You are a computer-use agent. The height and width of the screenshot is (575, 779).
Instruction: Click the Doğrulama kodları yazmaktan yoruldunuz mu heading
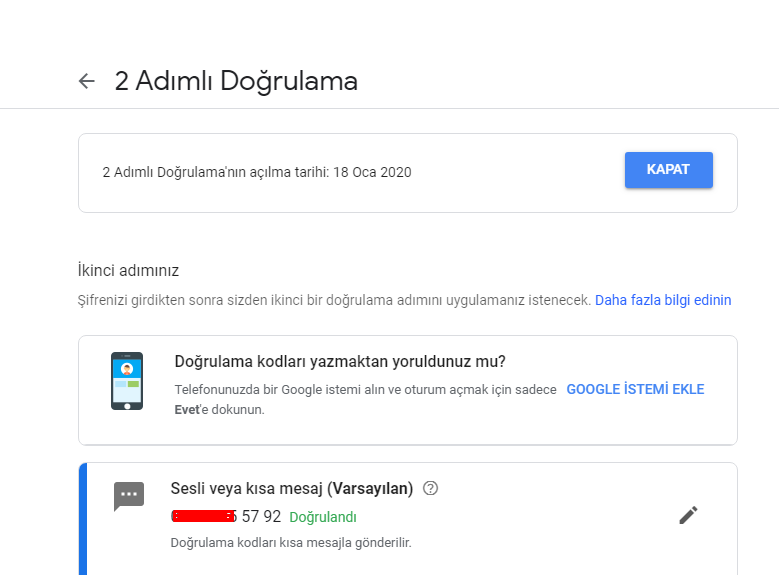[340, 361]
